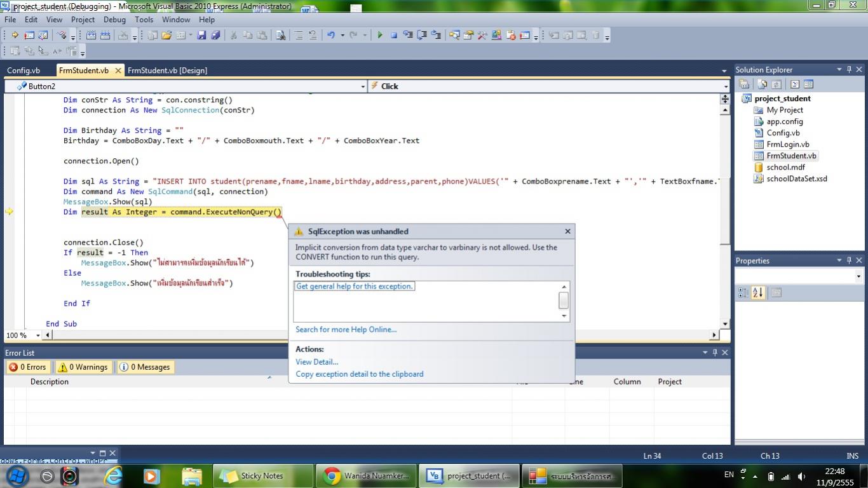Pin the Solution Explorer panel
868x488 pixels.
click(x=850, y=69)
